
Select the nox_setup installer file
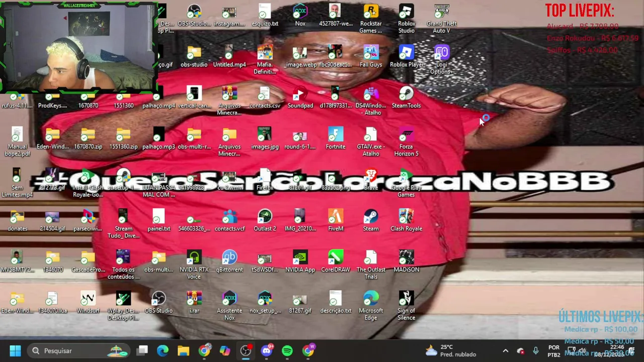click(x=265, y=303)
